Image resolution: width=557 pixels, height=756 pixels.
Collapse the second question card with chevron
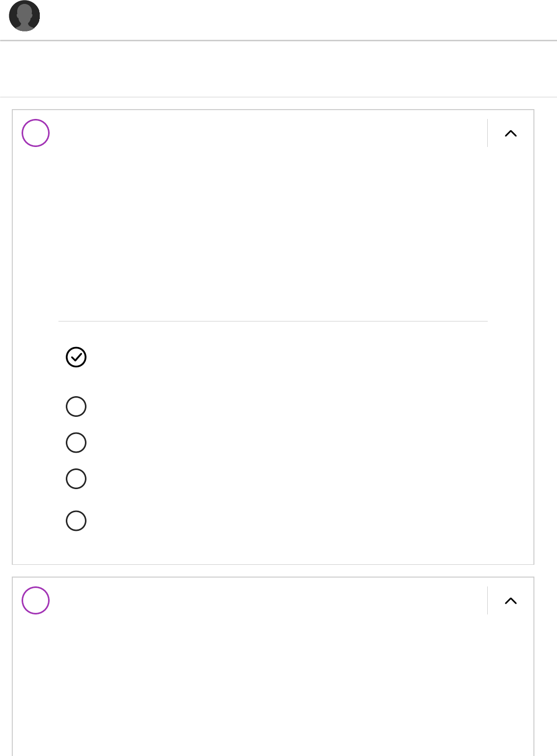[x=511, y=601]
